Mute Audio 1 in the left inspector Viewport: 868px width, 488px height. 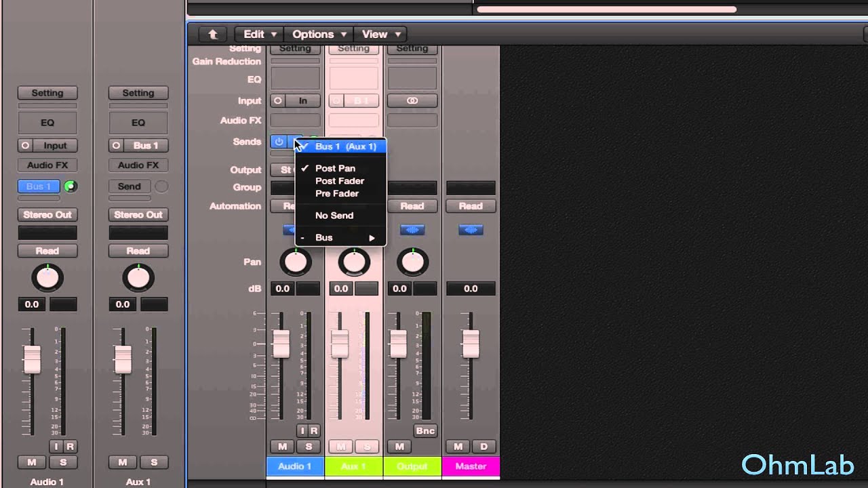pyautogui.click(x=31, y=462)
